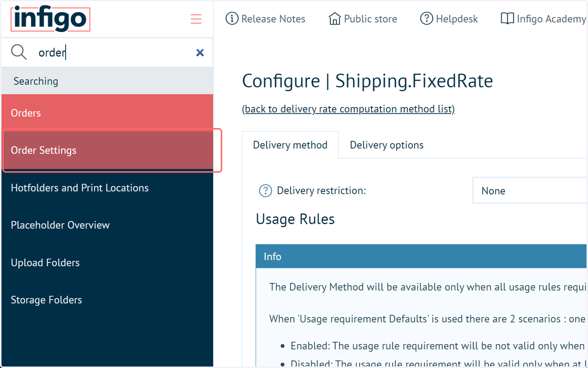
Task: Open the Delivery restriction dropdown
Action: pyautogui.click(x=530, y=191)
